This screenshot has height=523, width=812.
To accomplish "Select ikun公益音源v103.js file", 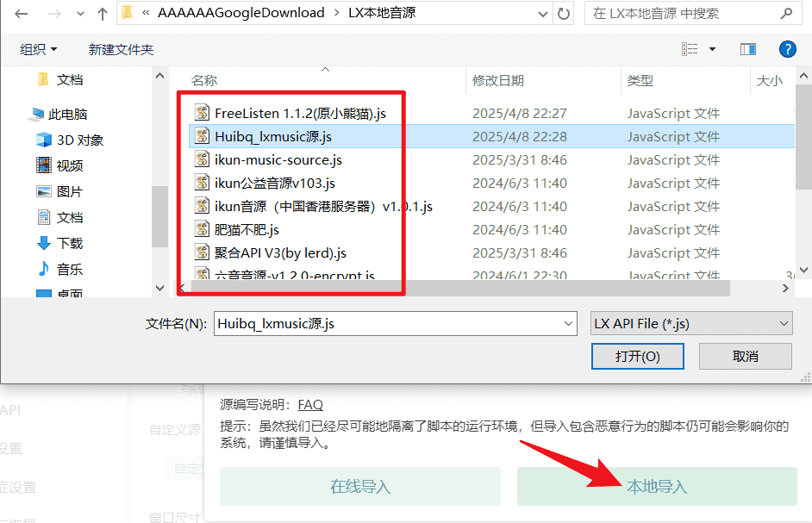I will click(275, 184).
